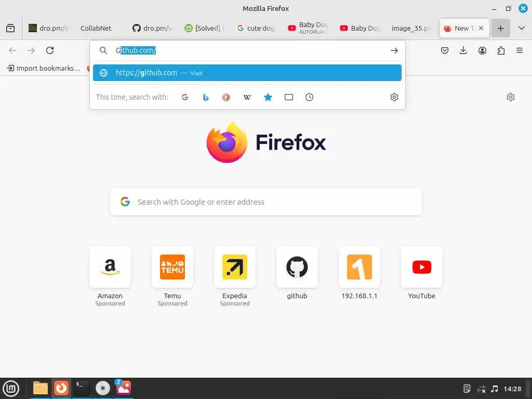Close the New Tab tab
The width and height of the screenshot is (532, 399).
(481, 28)
